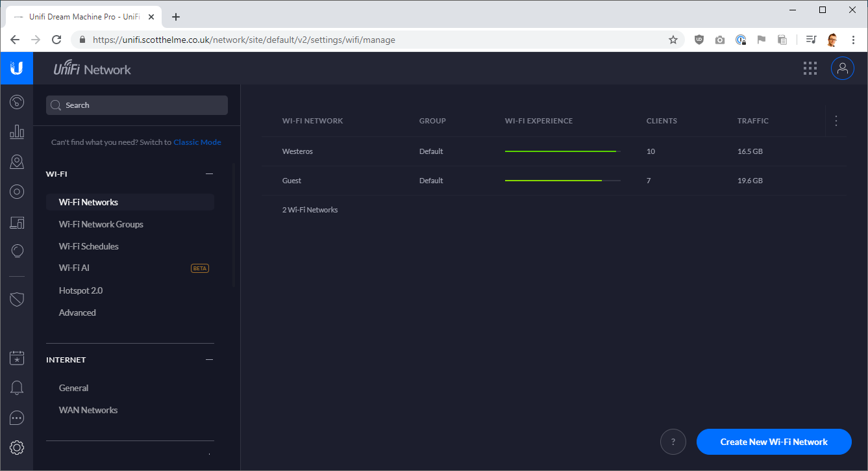Open the Live Chat bubble icon

click(x=17, y=418)
